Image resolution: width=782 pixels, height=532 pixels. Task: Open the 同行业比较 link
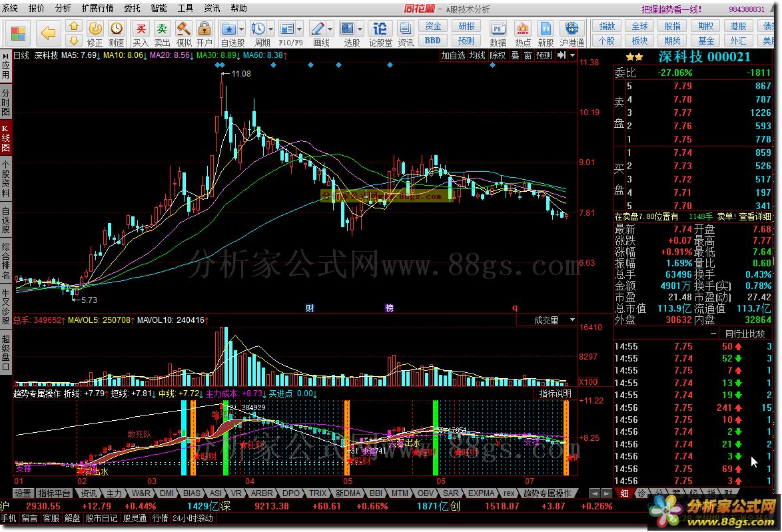pos(745,333)
